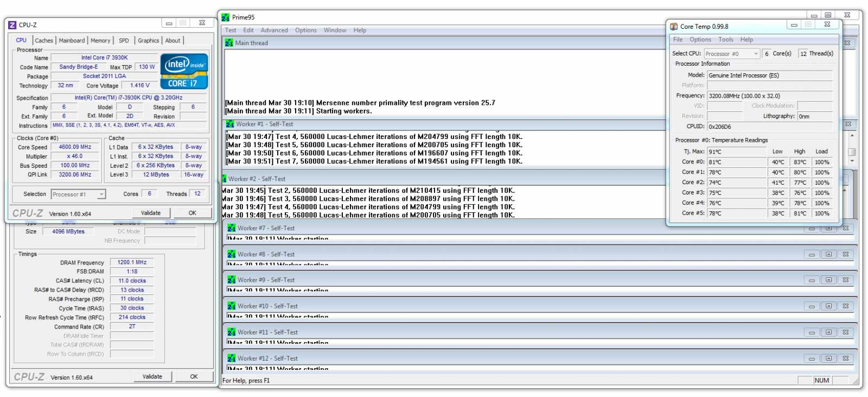Click OK in the CPU-Z window behind
Image resolution: width=868 pixels, height=397 pixels.
194,376
